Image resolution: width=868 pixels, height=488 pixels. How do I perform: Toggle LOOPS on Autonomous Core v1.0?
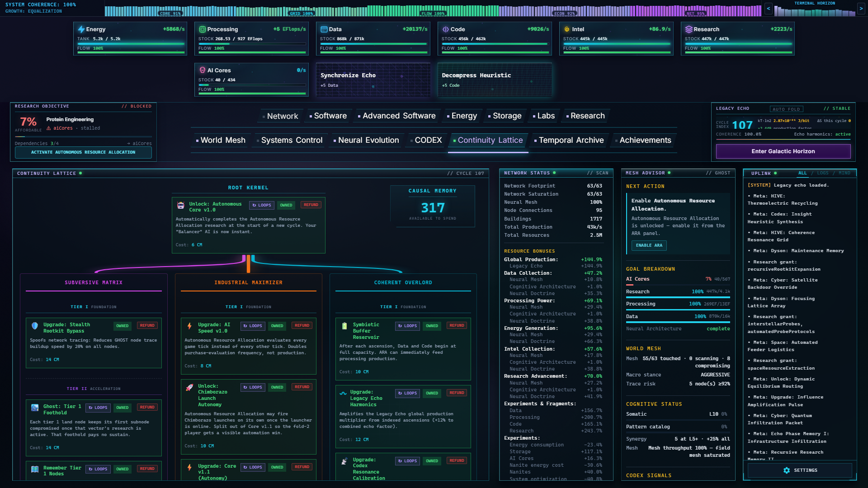click(x=262, y=205)
